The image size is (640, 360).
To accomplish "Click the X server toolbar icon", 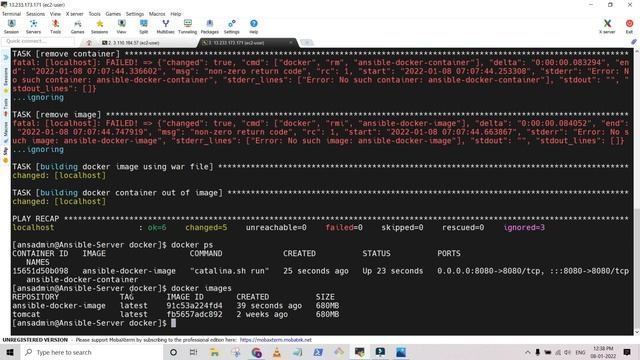I will pos(607,27).
